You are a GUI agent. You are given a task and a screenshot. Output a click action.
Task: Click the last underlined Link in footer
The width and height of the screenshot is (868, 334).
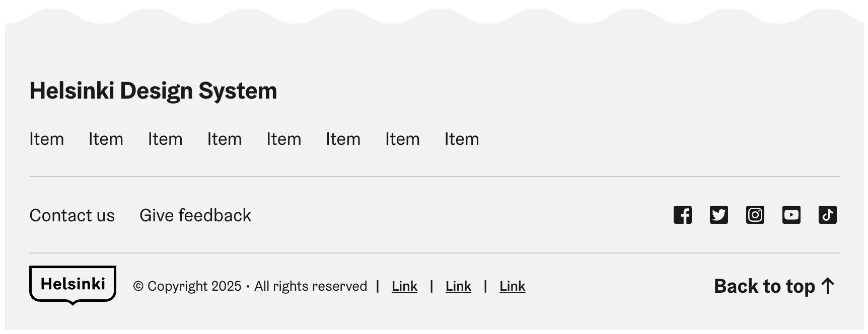[x=512, y=286]
